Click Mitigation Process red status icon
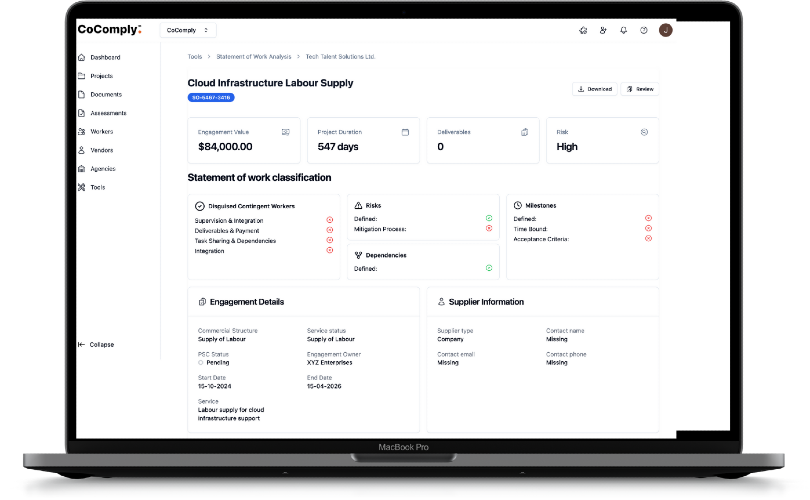810x500 pixels. pyautogui.click(x=489, y=228)
